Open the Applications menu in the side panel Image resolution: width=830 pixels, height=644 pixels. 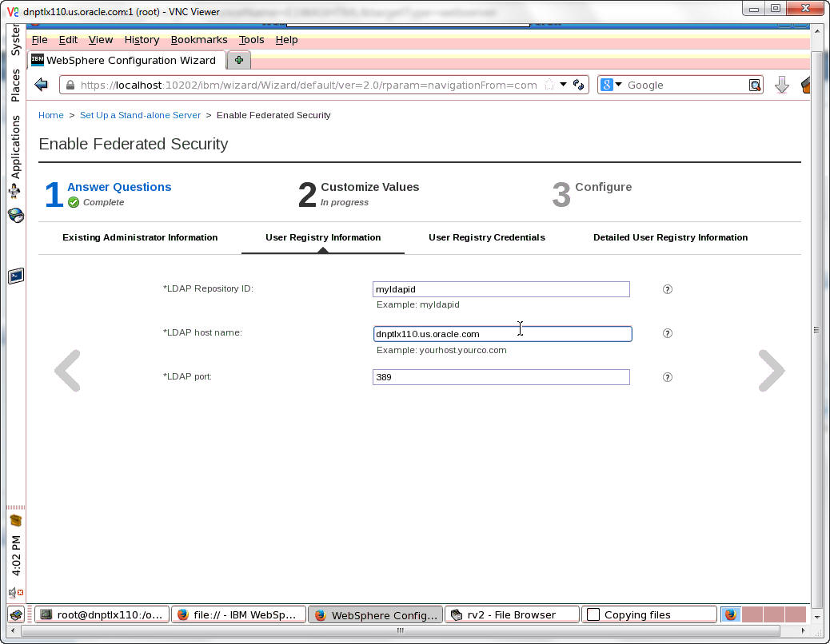[15, 148]
